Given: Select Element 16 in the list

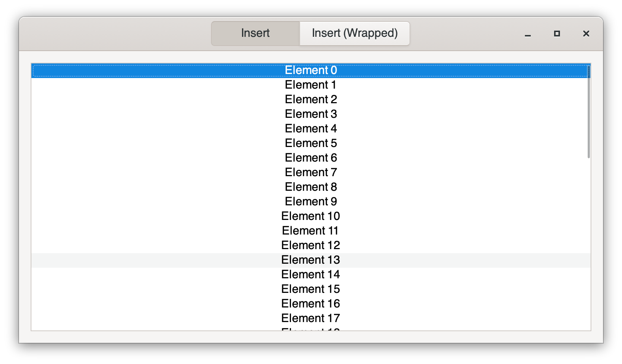Looking at the screenshot, I should pos(311,304).
